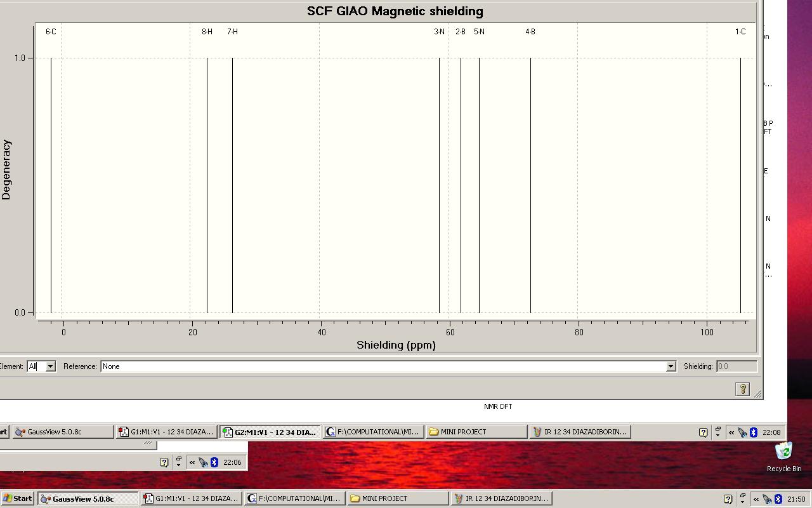The width and height of the screenshot is (812, 508).
Task: Open language bar options icon in 21:50 taskbar
Action: [x=742, y=498]
